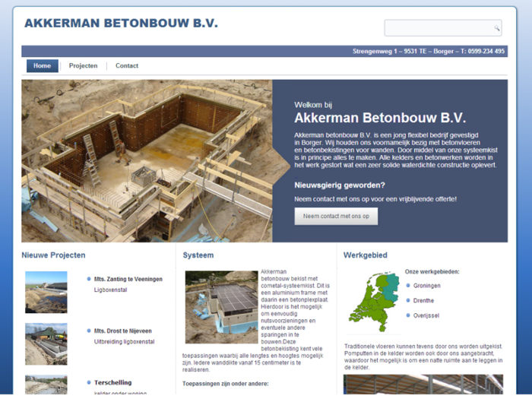Click the 'Ligboxenstal' subtitle text

tap(111, 290)
